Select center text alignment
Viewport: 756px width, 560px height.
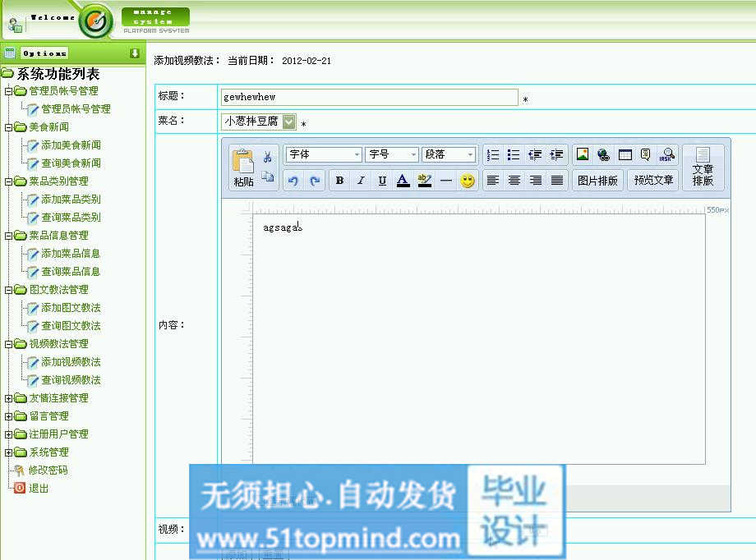tap(514, 181)
